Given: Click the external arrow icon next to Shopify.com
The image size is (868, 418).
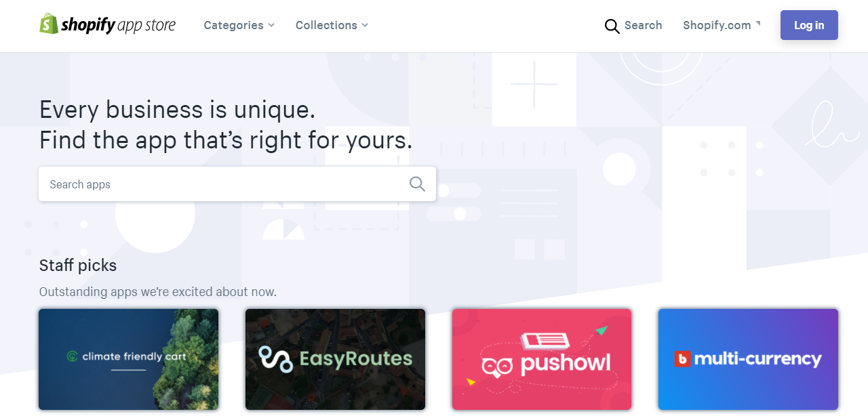Looking at the screenshot, I should (x=758, y=23).
